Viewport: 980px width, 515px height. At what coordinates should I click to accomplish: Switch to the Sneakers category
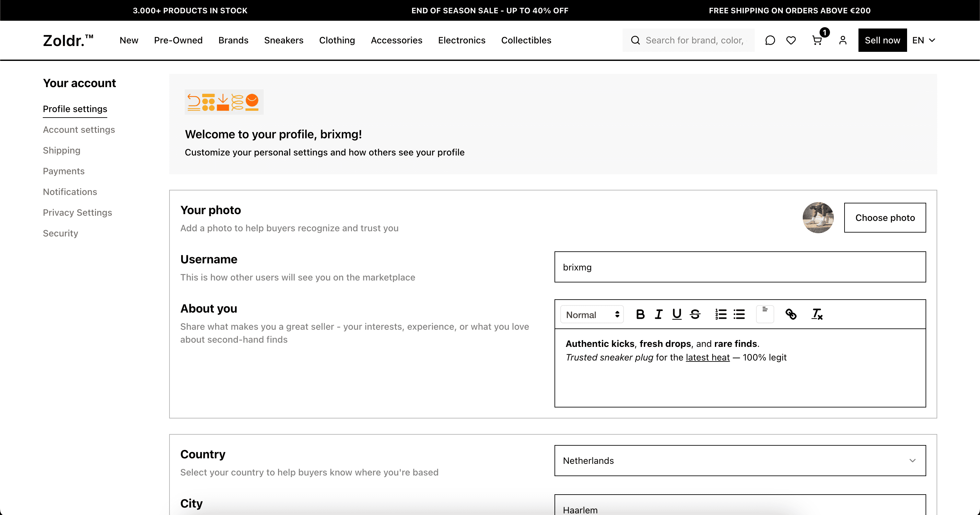tap(284, 40)
